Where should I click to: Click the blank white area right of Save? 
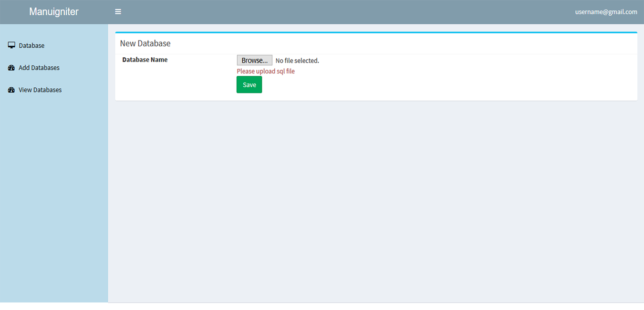click(x=429, y=85)
